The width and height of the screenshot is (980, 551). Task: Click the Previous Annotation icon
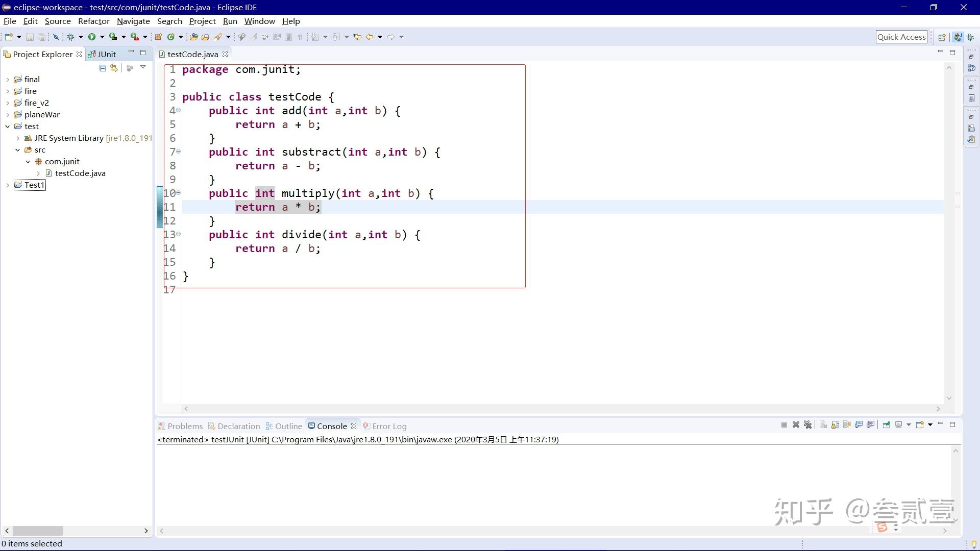point(336,37)
